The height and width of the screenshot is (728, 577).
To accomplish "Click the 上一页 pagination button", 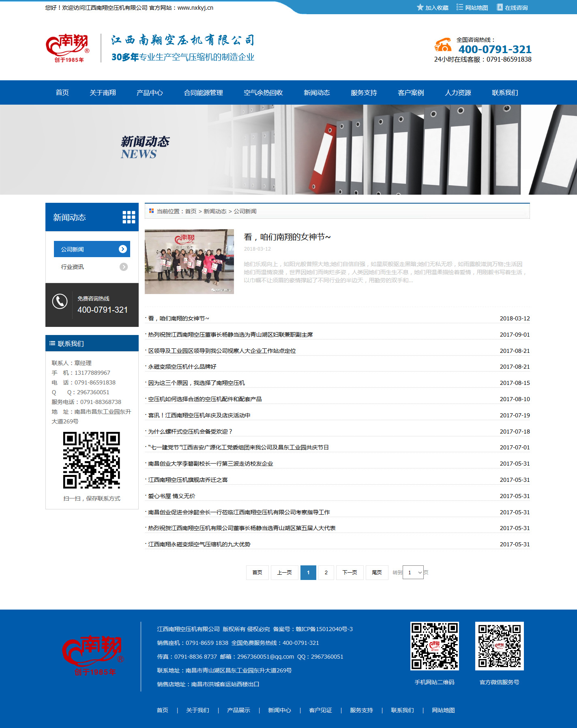I will click(x=284, y=572).
